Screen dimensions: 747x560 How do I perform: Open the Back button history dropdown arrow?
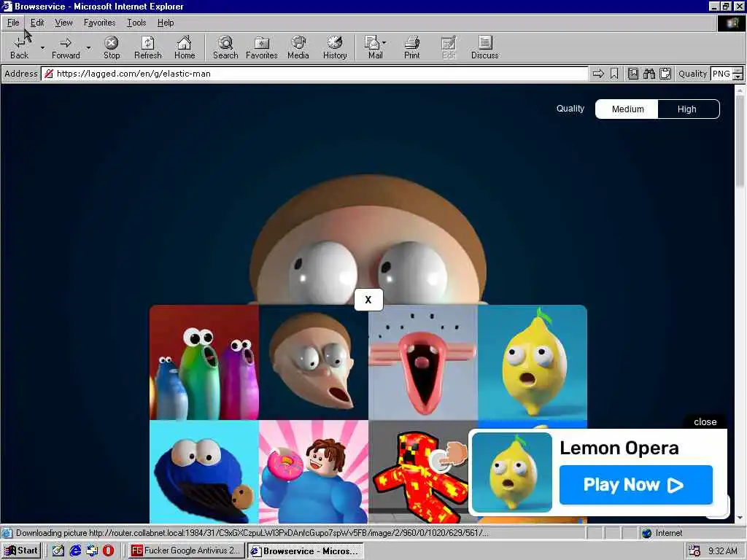[x=42, y=47]
